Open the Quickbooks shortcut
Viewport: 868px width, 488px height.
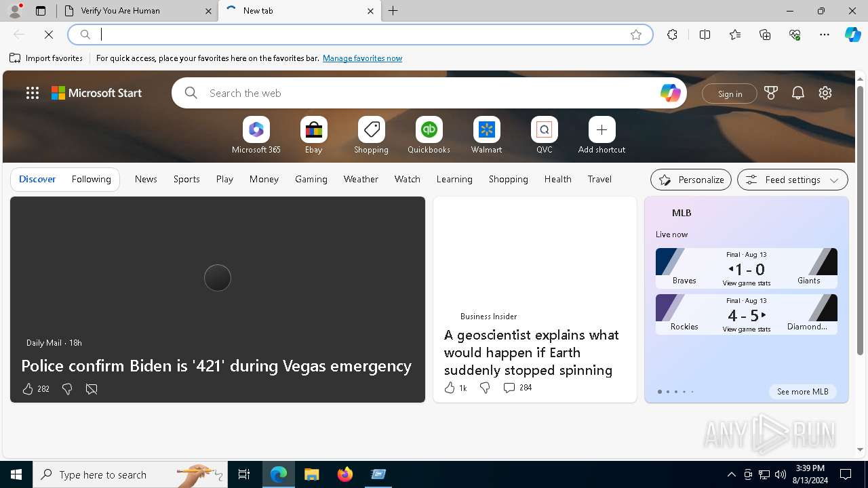pos(429,136)
